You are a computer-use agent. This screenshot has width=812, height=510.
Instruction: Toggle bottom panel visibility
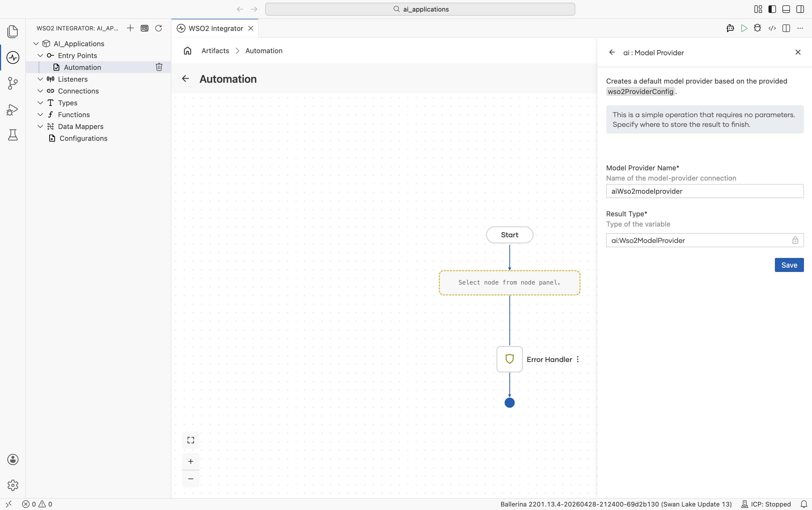pos(786,9)
